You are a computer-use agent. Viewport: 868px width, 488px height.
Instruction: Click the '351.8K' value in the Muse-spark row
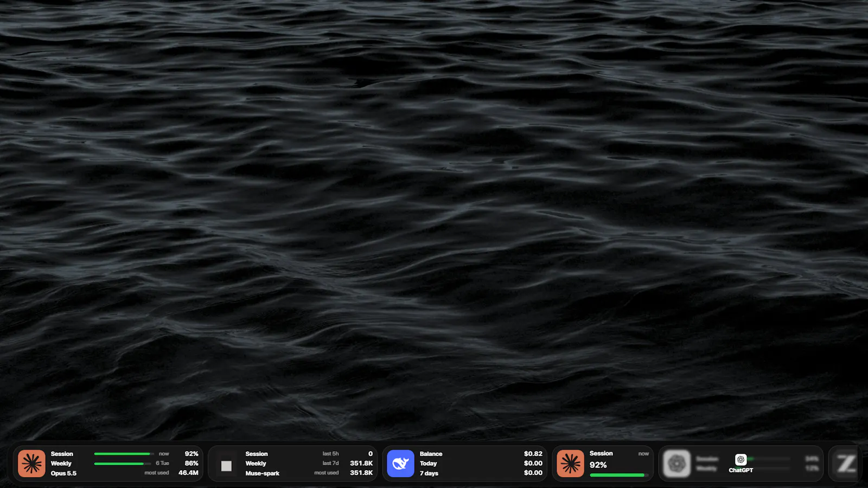click(361, 473)
